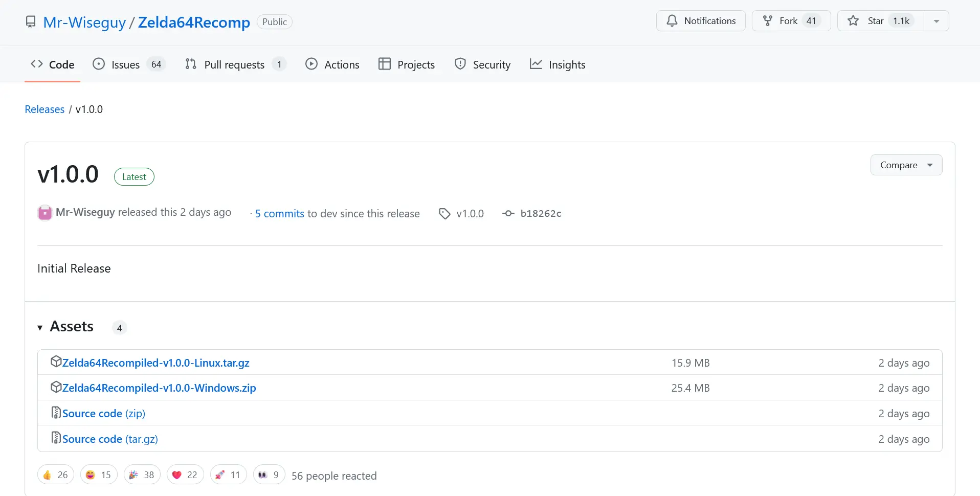Click the file icon for Source code (tar.gz)

coord(56,438)
